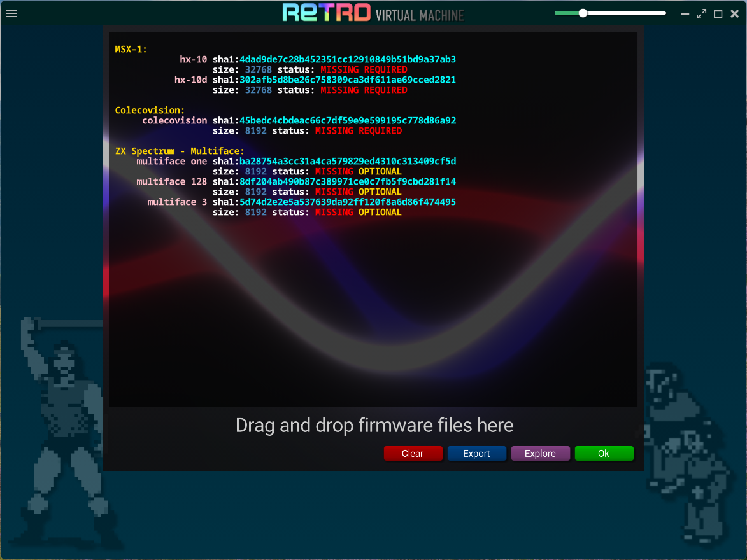Confirm with the green Ok button
This screenshot has width=747, height=560.
coord(604,453)
